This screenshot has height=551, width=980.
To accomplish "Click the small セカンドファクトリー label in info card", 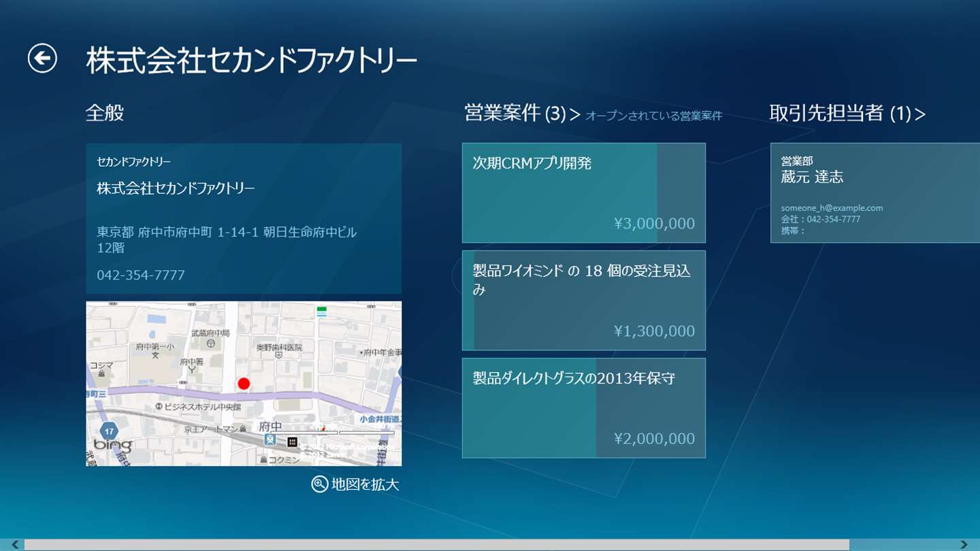I will (133, 162).
